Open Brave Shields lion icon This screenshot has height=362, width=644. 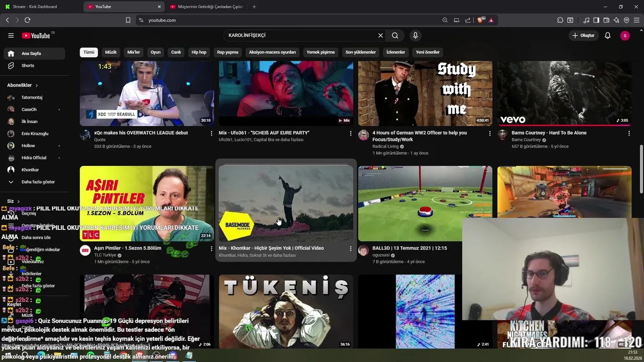tap(481, 20)
